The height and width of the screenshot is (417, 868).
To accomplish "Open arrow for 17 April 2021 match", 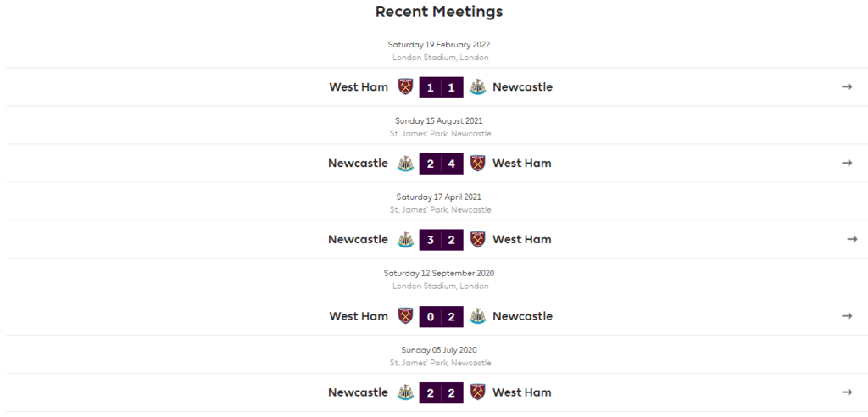I will coord(852,240).
